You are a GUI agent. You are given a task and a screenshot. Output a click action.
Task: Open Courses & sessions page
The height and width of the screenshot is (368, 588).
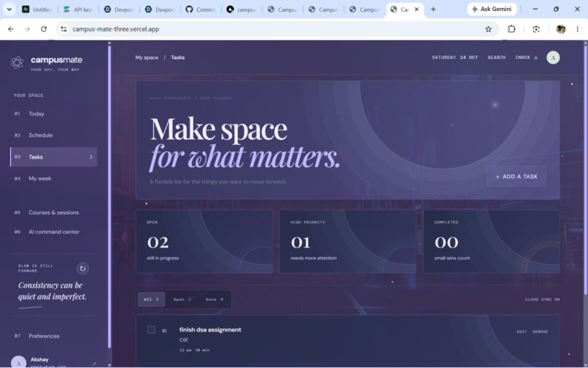coord(53,212)
